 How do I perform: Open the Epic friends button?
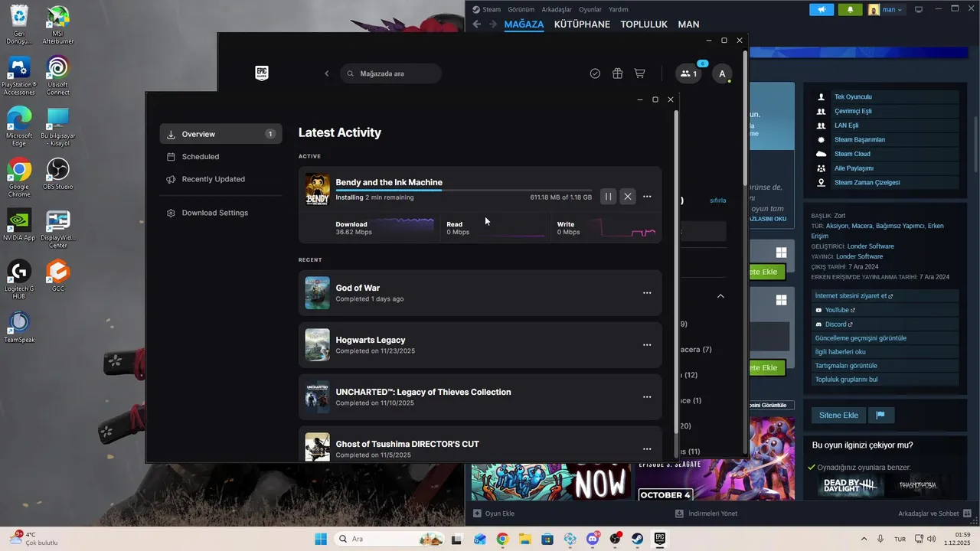point(689,73)
